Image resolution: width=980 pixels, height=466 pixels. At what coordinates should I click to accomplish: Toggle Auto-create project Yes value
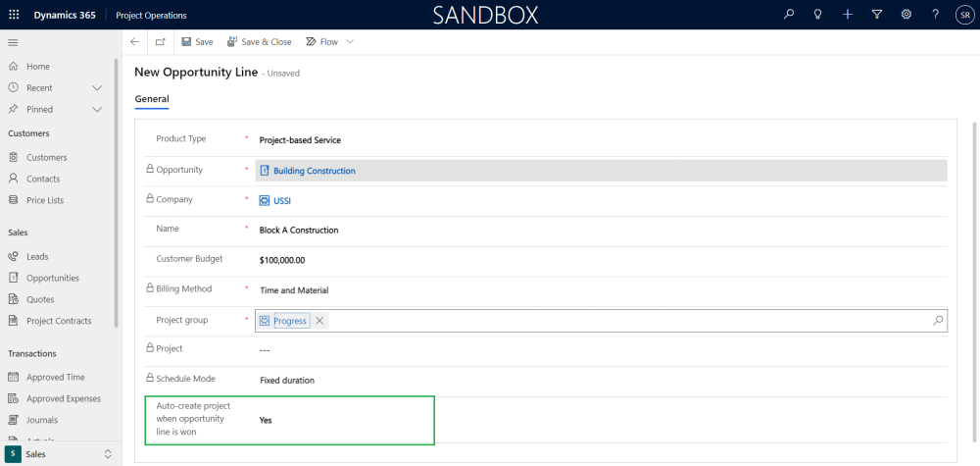coord(266,420)
